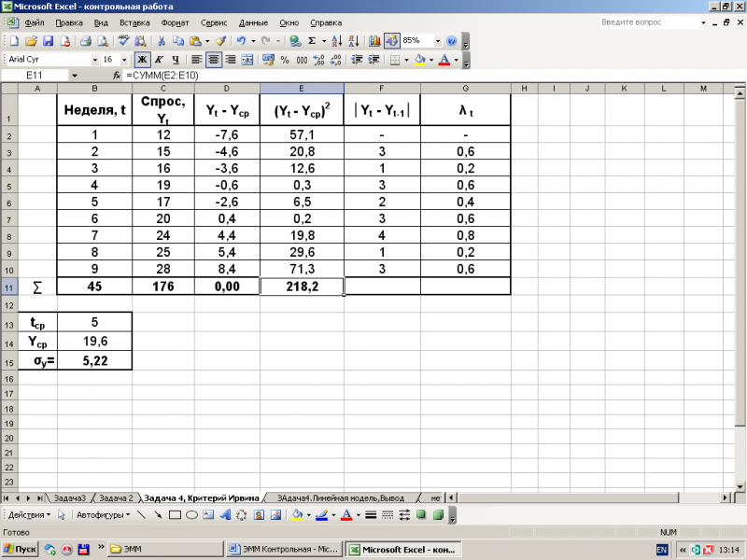This screenshot has height=560, width=747.
Task: Toggle right alignment
Action: (x=231, y=60)
